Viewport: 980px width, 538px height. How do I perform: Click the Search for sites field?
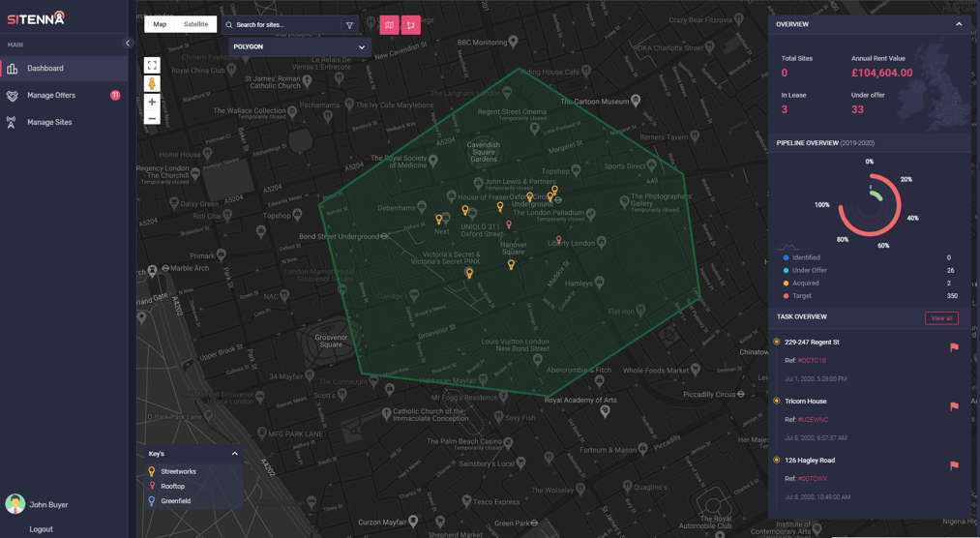point(285,25)
